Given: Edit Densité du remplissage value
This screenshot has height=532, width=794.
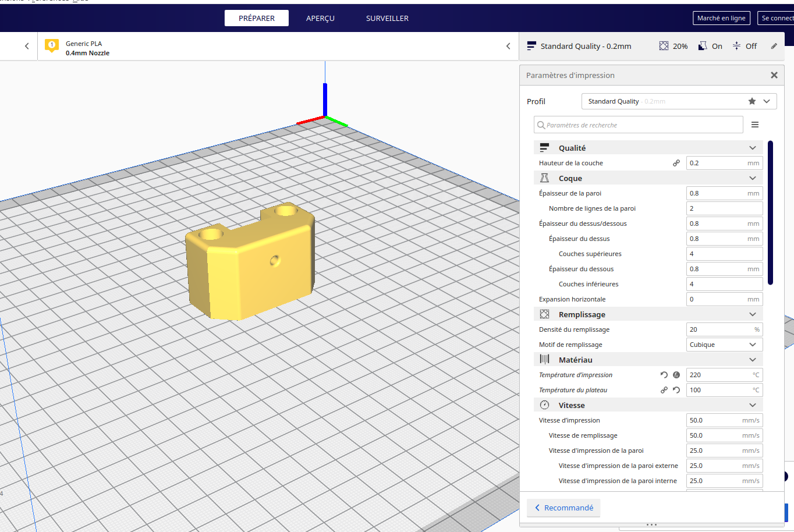Looking at the screenshot, I should 724,329.
